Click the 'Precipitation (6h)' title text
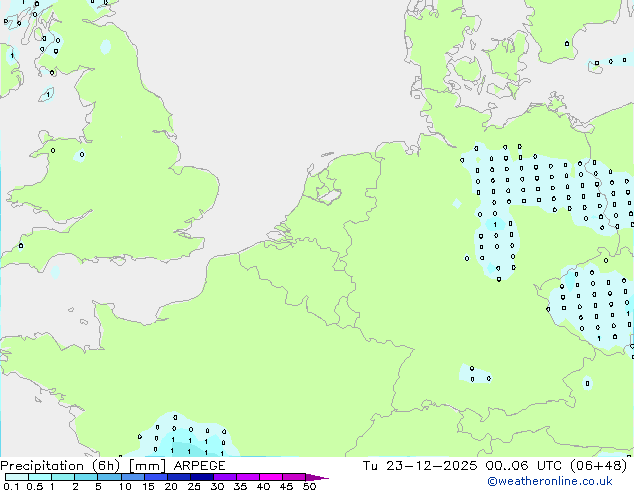 pos(60,466)
